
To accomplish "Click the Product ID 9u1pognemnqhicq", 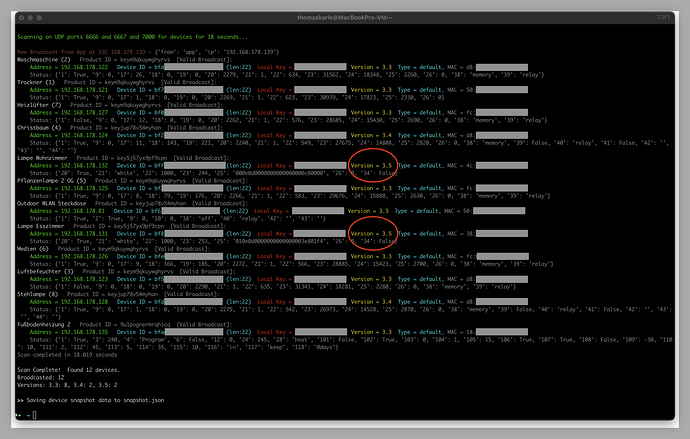I will point(145,325).
